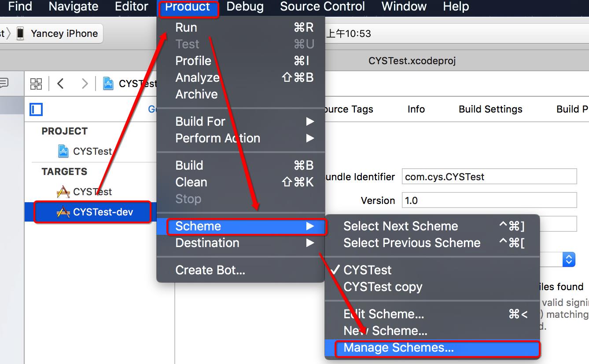
Task: Click the iPhone device icon
Action: [x=20, y=33]
